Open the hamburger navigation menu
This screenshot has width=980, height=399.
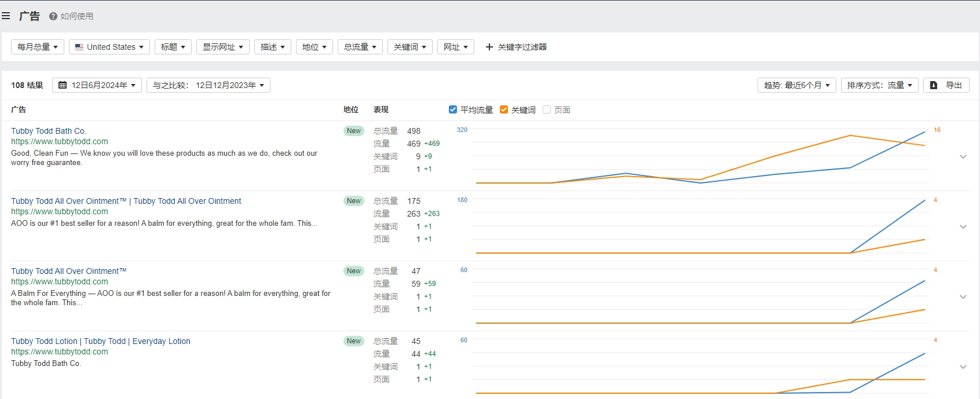tap(6, 16)
